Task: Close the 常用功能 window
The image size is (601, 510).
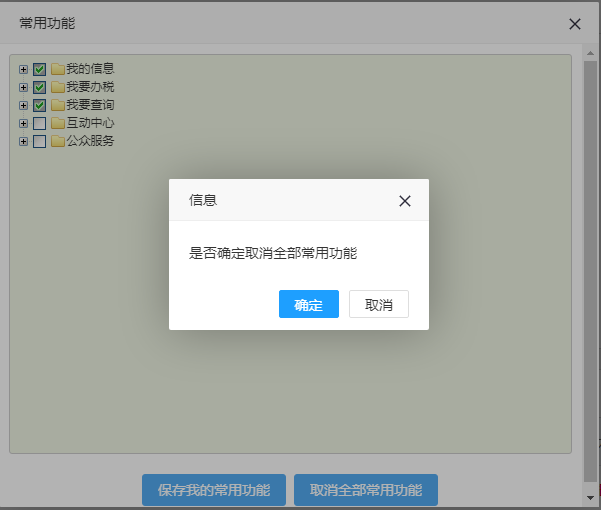Action: [x=575, y=24]
